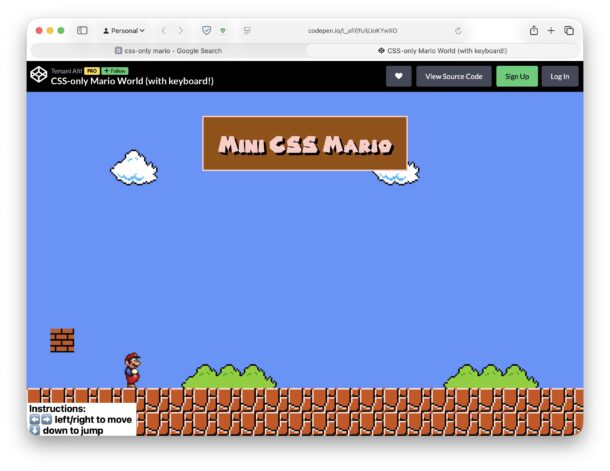This screenshot has height=471, width=610.
Task: Select the CSS-only Mario World tab
Action: (442, 50)
